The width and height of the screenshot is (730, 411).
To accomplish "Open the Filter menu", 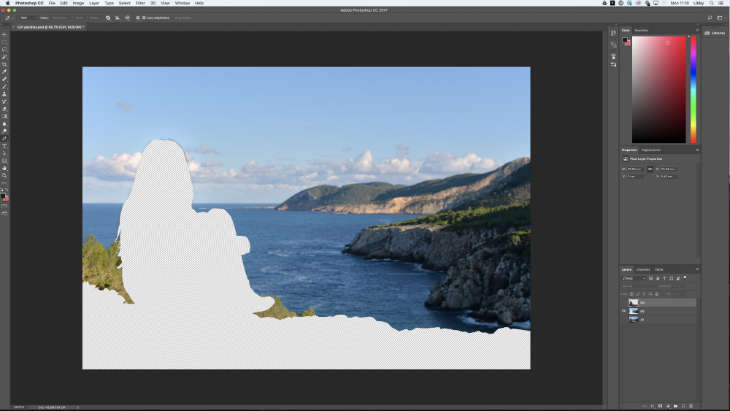I will coord(140,3).
